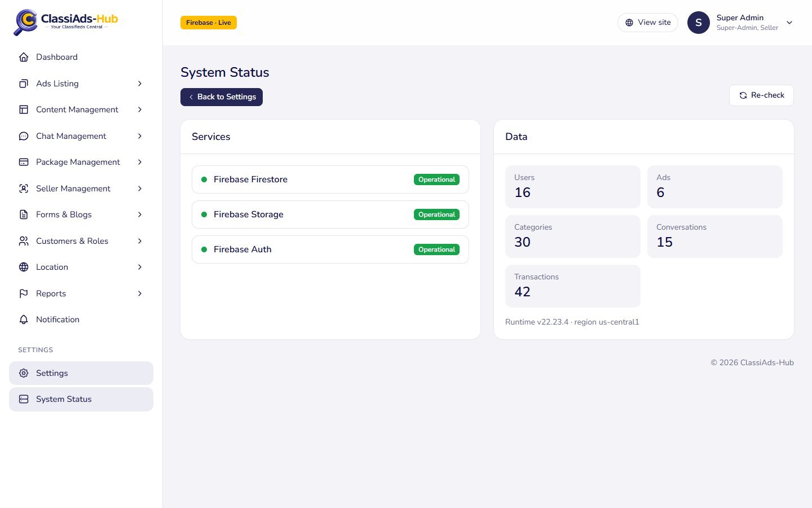Expand the Chat Management chevron
This screenshot has height=508, width=812.
[x=140, y=136]
